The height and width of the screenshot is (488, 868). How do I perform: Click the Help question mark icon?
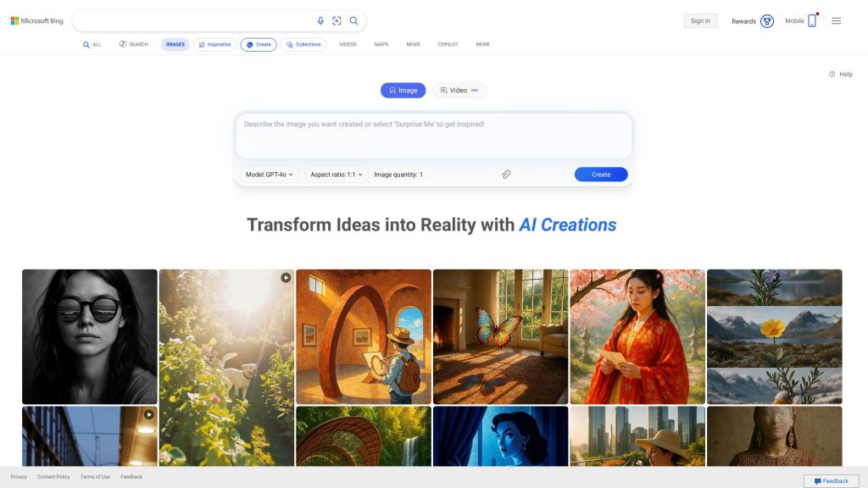pos(832,75)
